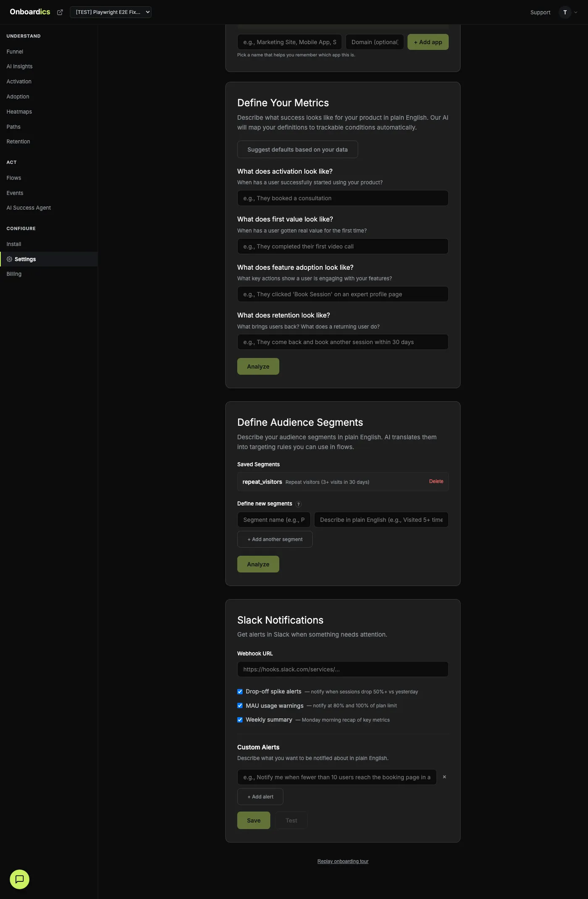588x899 pixels.
Task: Focus the feature adoption input
Action: coord(343,294)
